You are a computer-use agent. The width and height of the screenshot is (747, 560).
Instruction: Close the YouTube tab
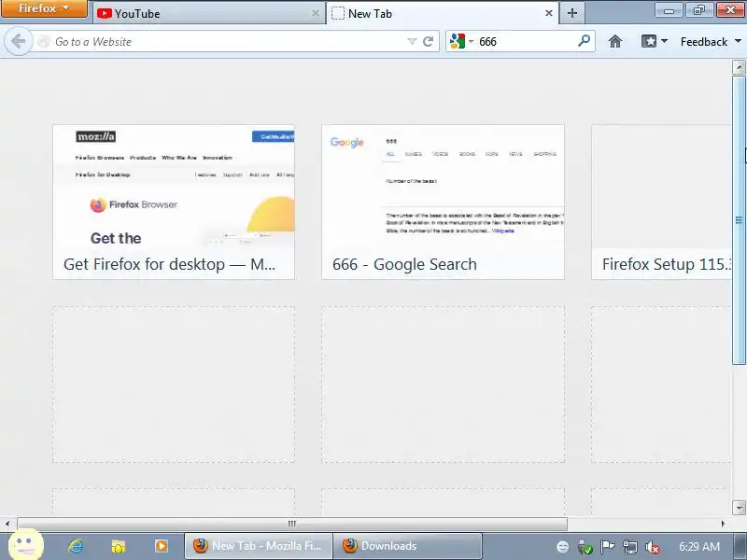point(315,13)
